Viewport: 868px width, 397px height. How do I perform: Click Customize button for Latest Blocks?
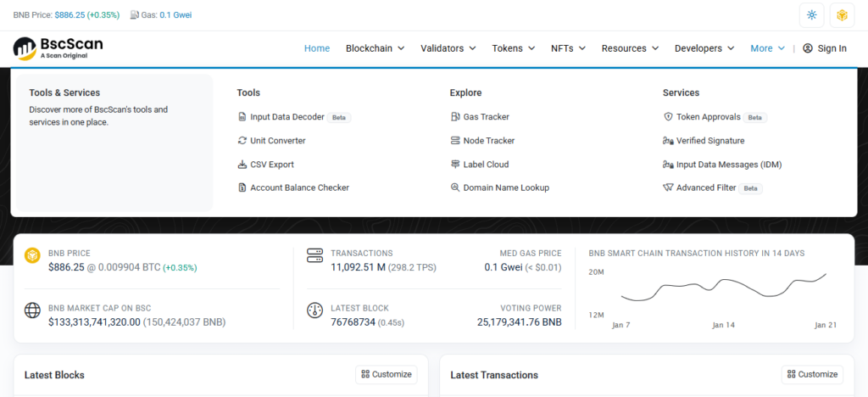[x=386, y=374]
